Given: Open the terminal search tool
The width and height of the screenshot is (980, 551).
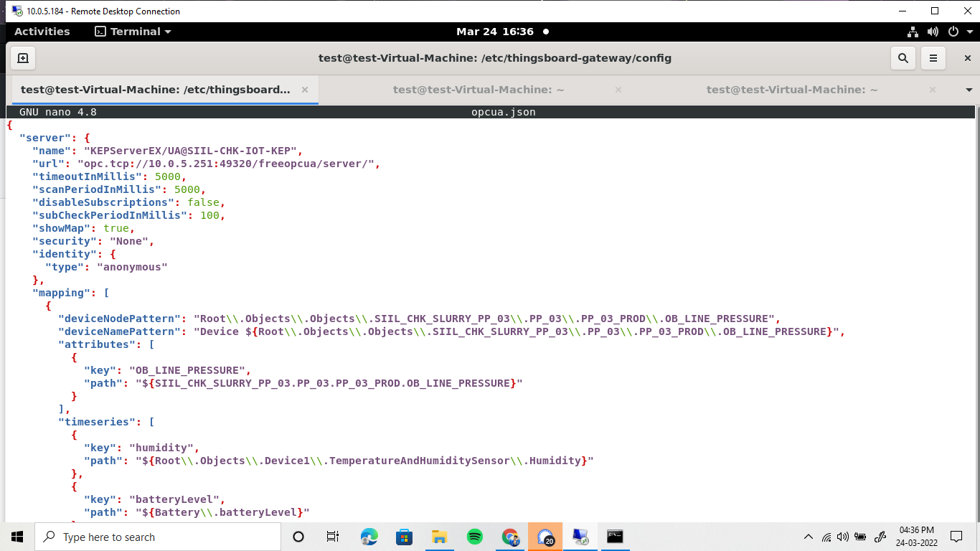Looking at the screenshot, I should (x=903, y=58).
